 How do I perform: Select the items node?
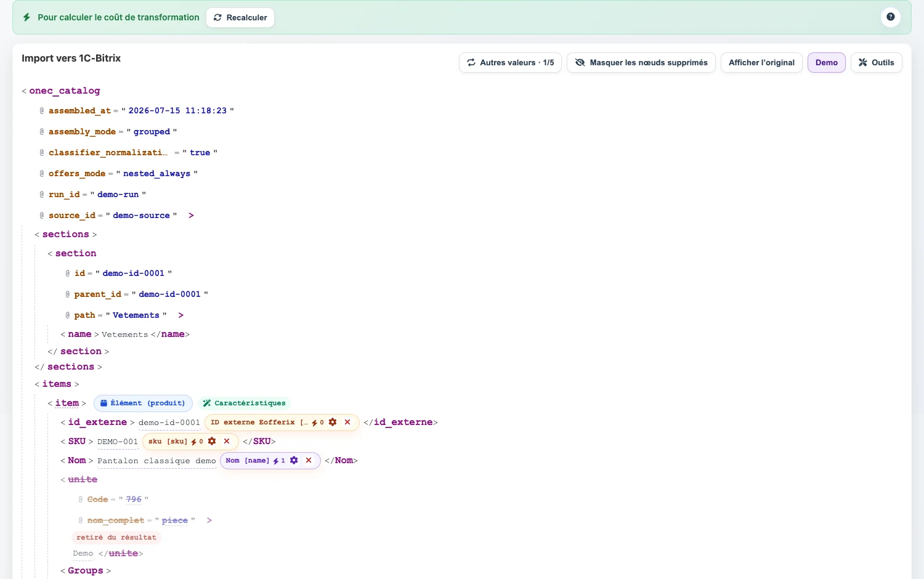pos(57,384)
